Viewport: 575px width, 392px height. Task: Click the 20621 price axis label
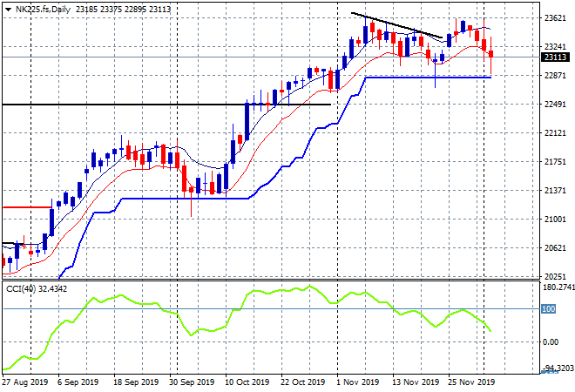pos(555,248)
